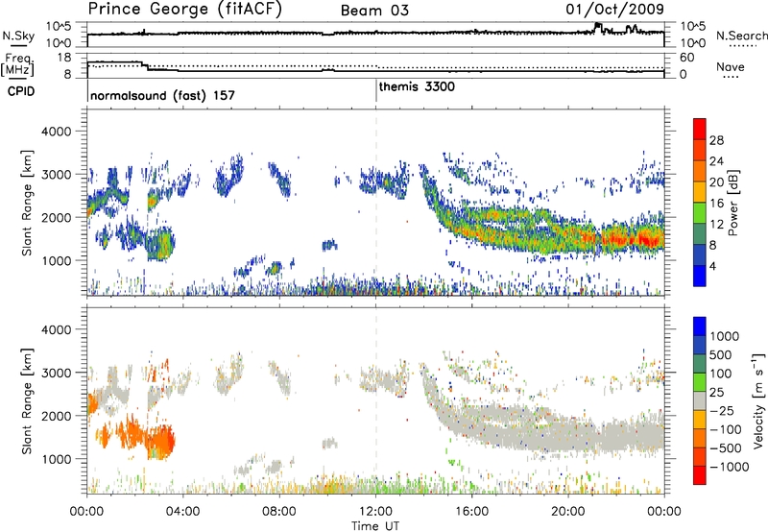The image size is (768, 532).
Task: Click the 'Velocity [m s-1]' colorbar title
Action: [758, 400]
